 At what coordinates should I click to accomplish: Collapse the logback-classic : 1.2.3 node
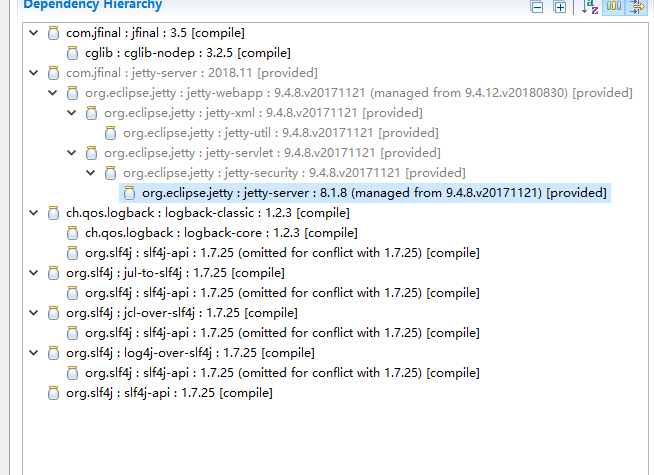(x=34, y=212)
